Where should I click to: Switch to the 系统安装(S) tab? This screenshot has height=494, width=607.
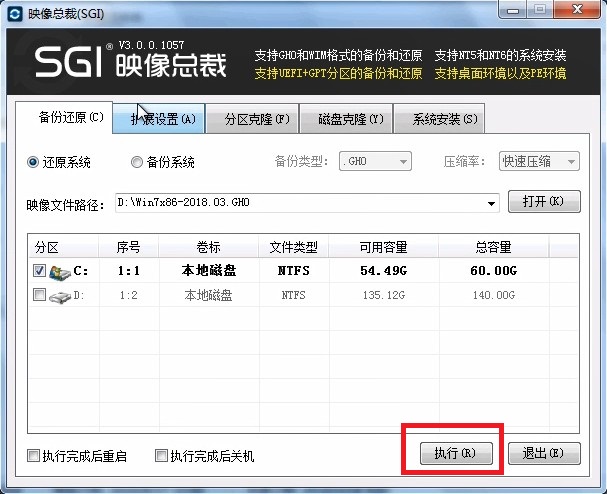pyautogui.click(x=439, y=119)
